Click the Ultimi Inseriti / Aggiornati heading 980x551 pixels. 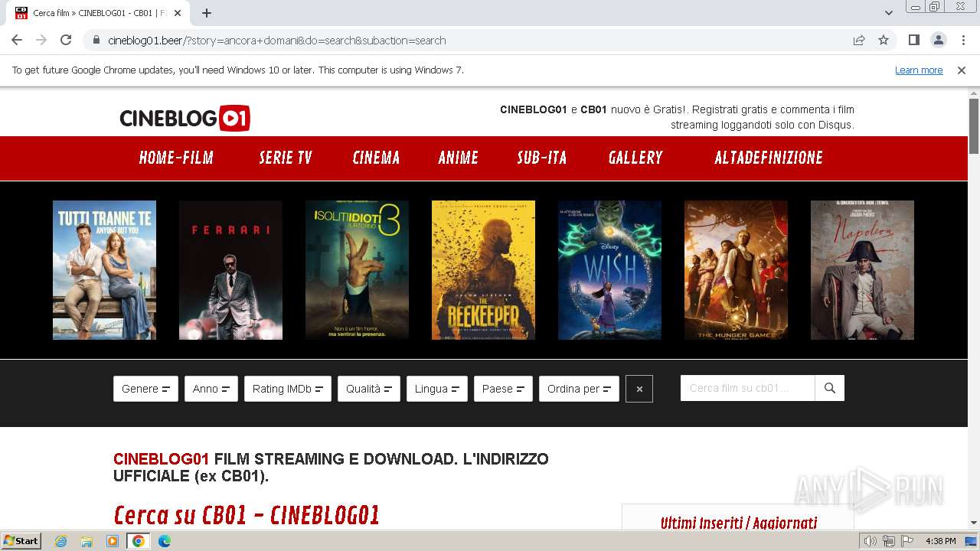(x=739, y=523)
